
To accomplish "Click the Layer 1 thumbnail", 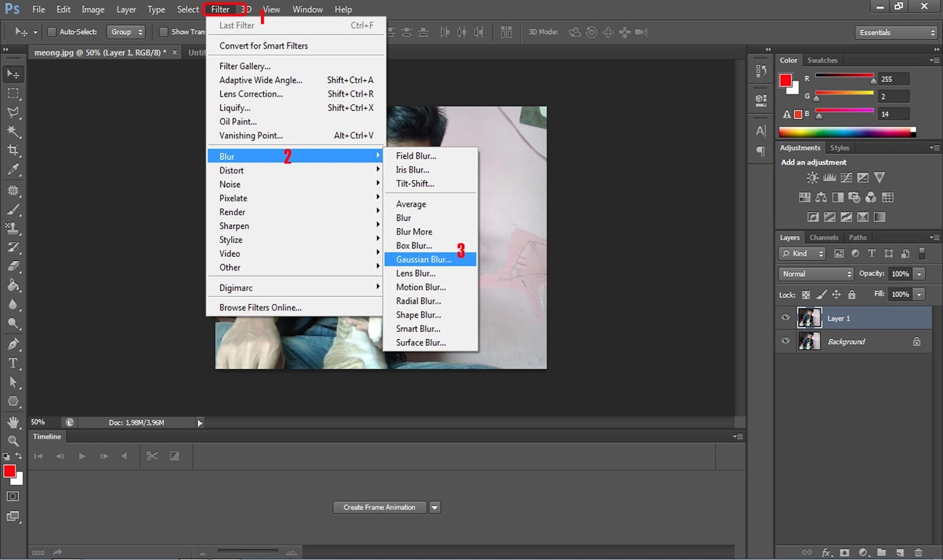I will (x=809, y=317).
